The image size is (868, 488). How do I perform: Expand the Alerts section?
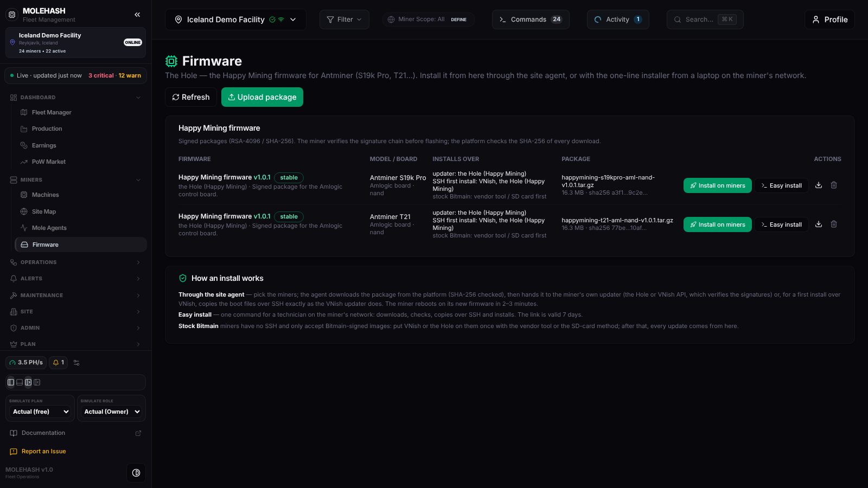[x=75, y=279]
